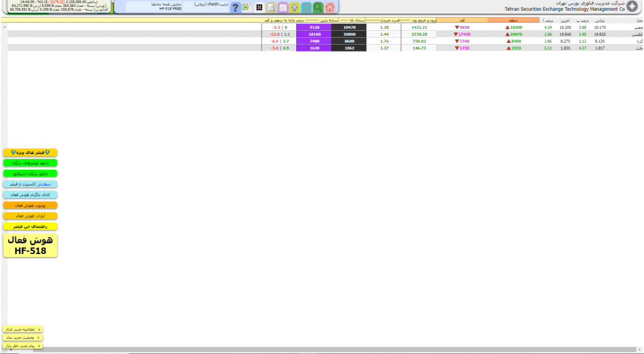
Task: Click closing price 19,820
Action: 599,35
